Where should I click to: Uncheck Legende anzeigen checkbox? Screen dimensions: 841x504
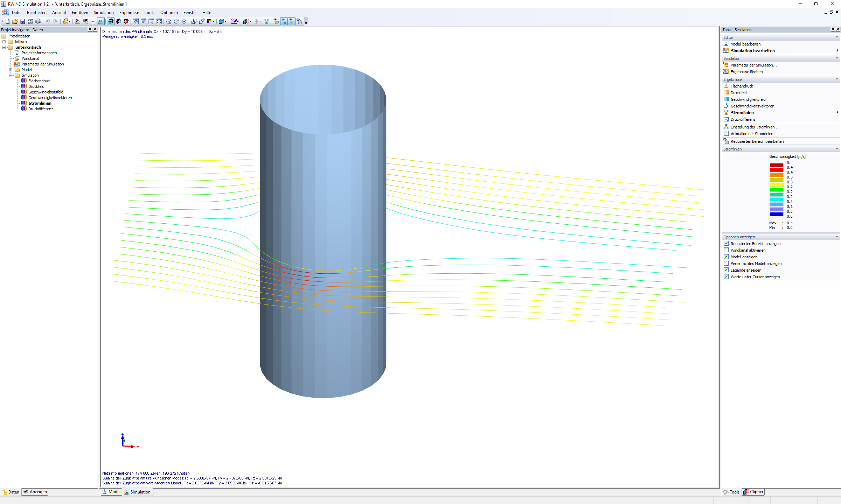[726, 270]
